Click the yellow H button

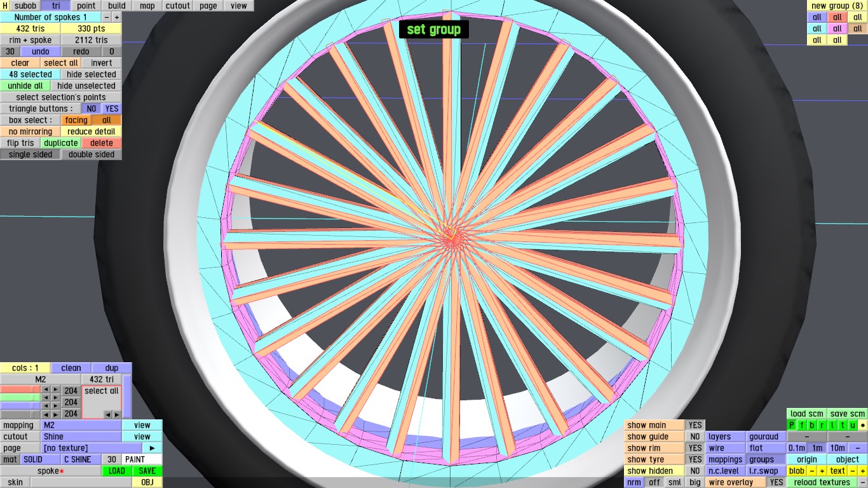point(5,6)
